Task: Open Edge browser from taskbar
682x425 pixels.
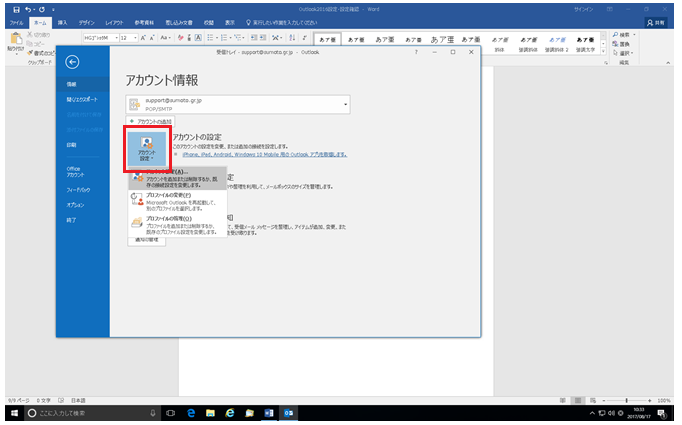Action: [x=191, y=413]
